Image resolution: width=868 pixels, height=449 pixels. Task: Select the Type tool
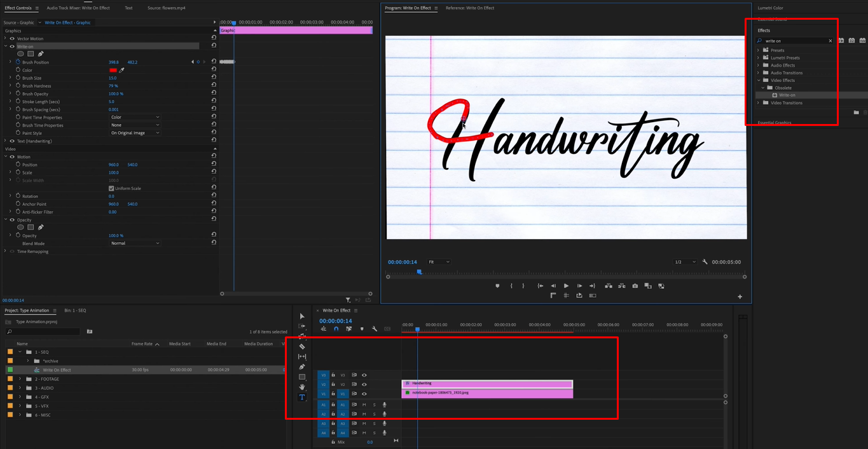(302, 397)
